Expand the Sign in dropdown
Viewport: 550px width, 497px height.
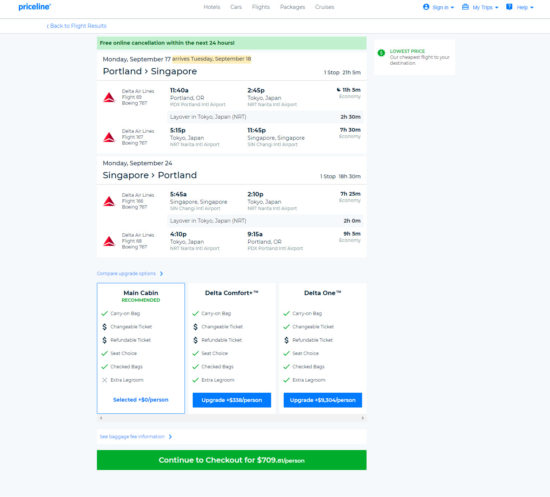point(443,7)
